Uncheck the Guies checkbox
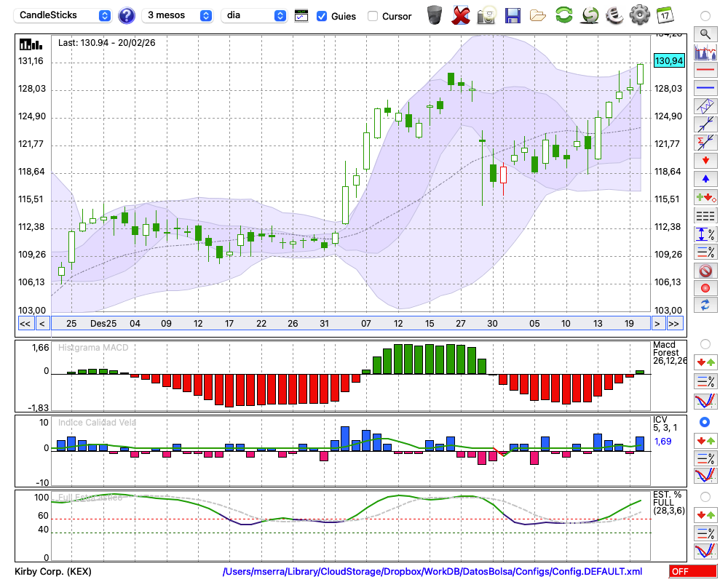Screen dimensions: 728x582 (322, 16)
